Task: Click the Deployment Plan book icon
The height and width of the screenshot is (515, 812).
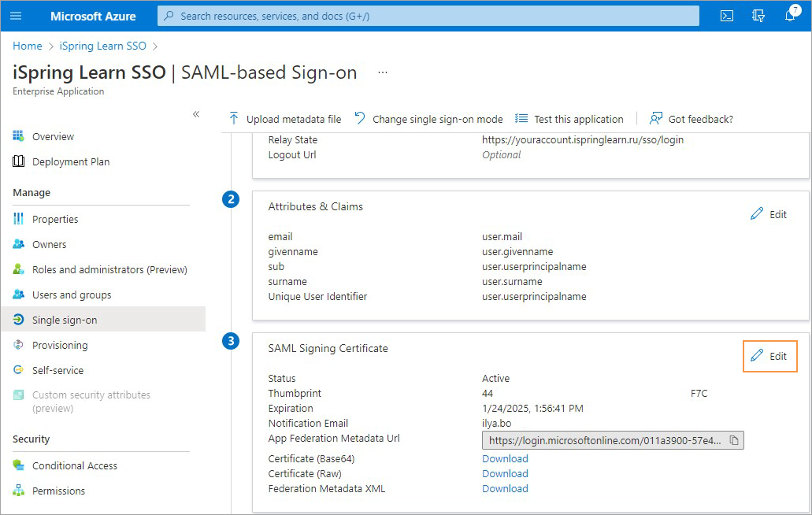Action: coord(18,161)
